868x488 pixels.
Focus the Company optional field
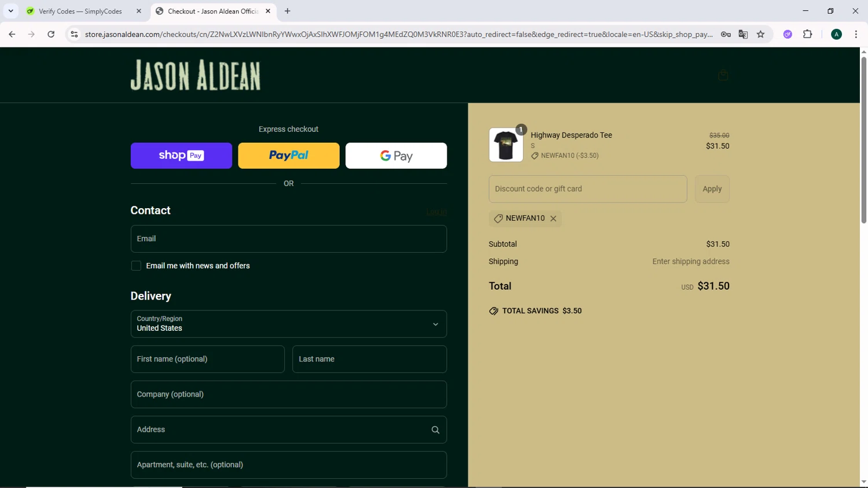coord(289,394)
